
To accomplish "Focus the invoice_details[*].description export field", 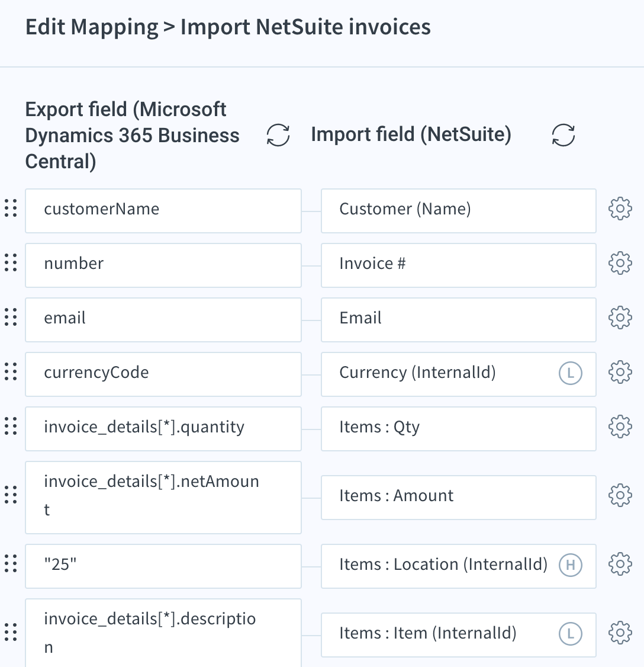I will tap(163, 633).
